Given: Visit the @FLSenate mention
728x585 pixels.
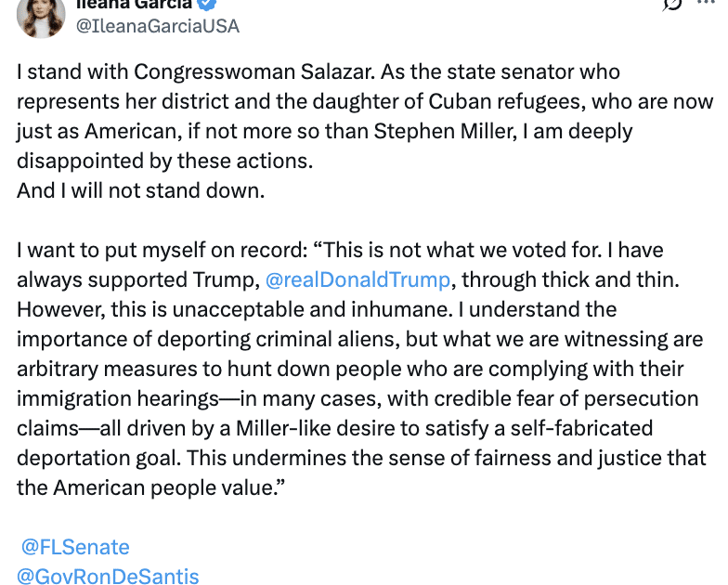Looking at the screenshot, I should click(x=74, y=547).
